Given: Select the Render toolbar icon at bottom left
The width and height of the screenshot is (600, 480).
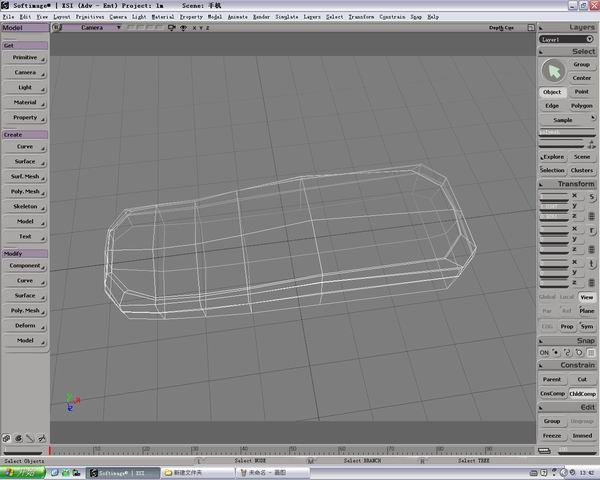Looking at the screenshot, I should [30, 438].
